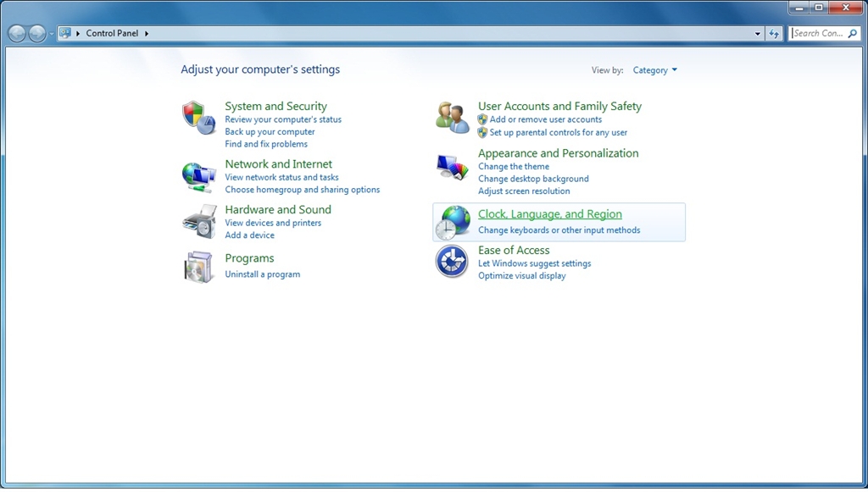The image size is (868, 492).
Task: Expand the arrow after Control Panel breadcrumb
Action: pyautogui.click(x=147, y=34)
